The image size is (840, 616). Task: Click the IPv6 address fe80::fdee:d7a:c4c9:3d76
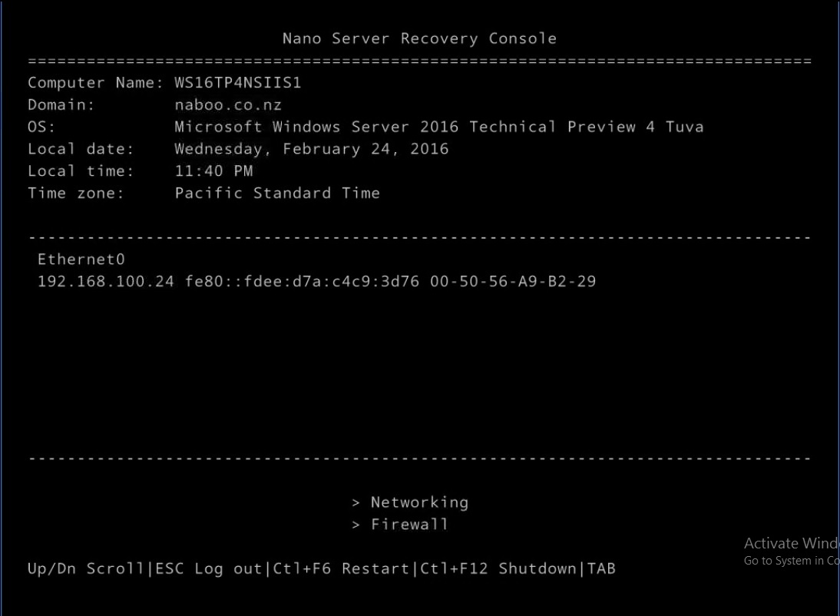pos(303,281)
